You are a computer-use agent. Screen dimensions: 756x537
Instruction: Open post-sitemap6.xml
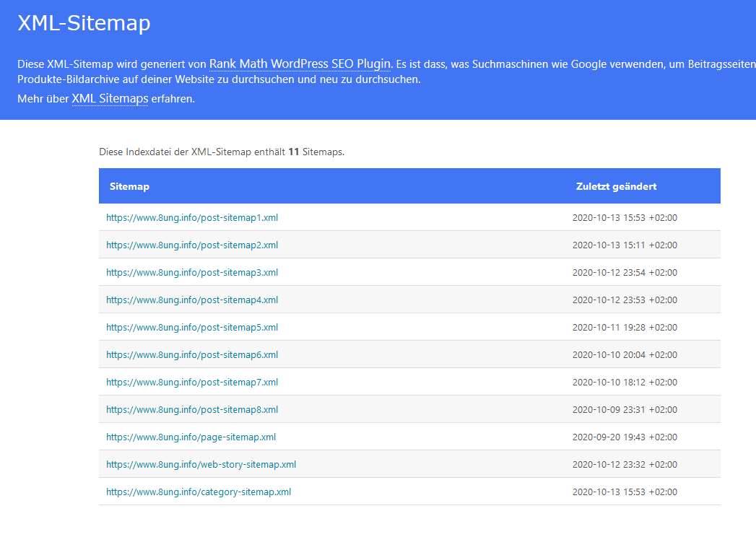(192, 354)
